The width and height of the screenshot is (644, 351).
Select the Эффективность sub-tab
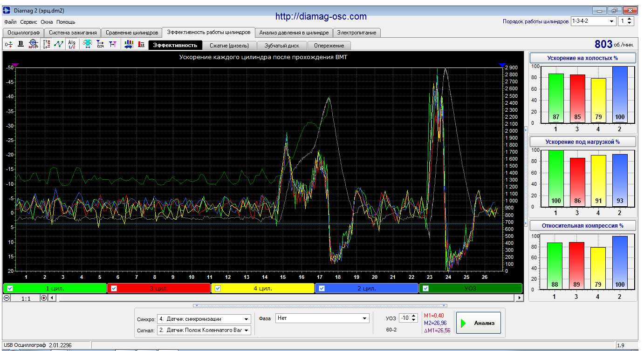175,45
